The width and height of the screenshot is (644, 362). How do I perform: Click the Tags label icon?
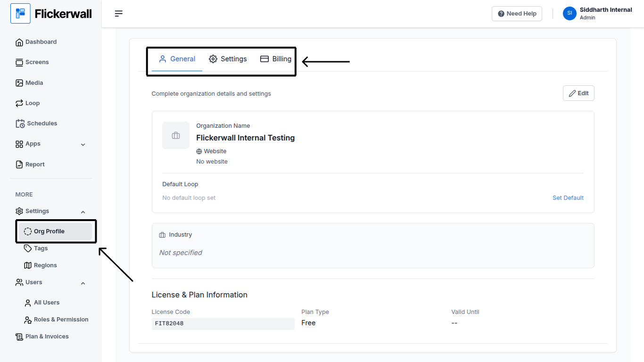tap(28, 248)
